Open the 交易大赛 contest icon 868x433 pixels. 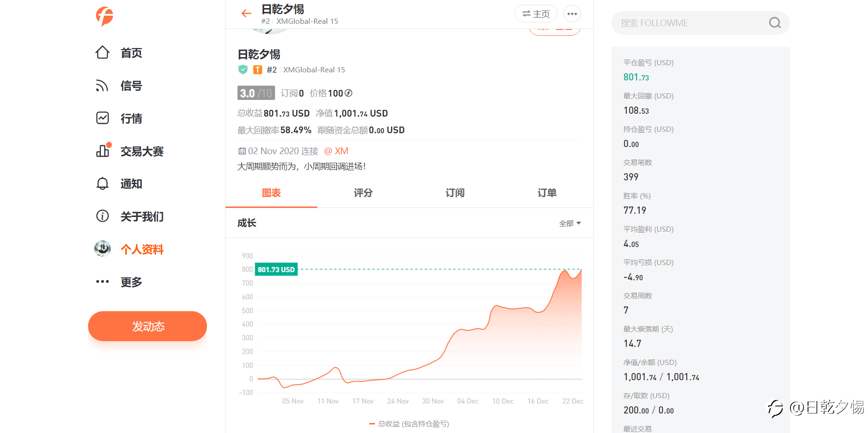point(102,151)
